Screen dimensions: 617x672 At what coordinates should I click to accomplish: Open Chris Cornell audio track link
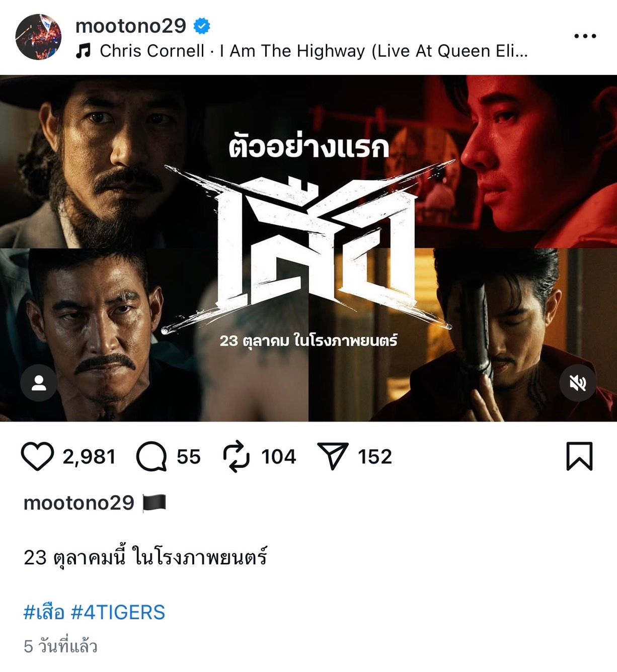314,51
